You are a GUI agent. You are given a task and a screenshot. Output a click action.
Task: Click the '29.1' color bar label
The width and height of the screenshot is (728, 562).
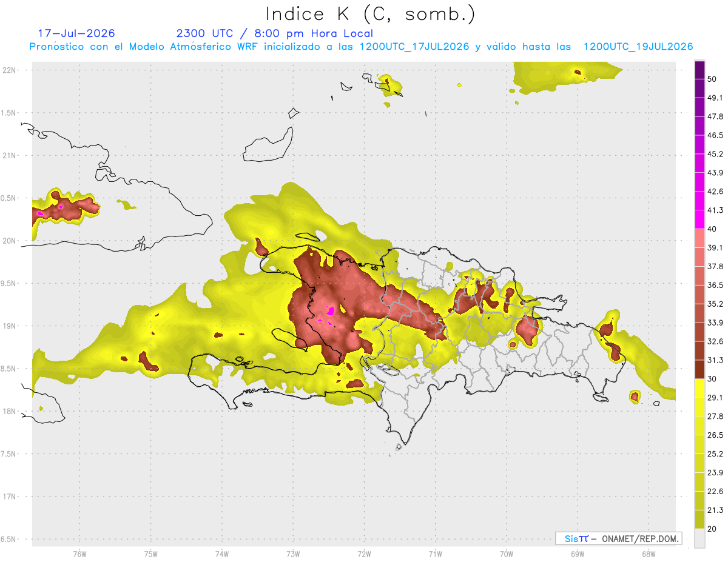click(715, 398)
